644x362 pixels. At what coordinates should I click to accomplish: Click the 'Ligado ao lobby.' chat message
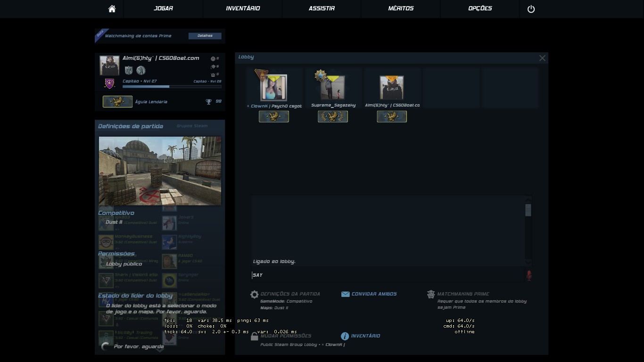click(274, 262)
